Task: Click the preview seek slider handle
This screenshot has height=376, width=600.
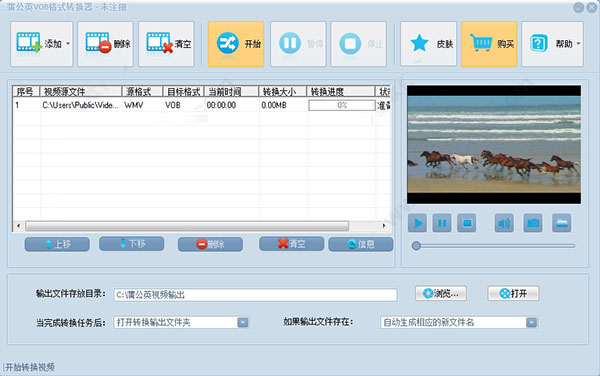Action: tap(416, 246)
